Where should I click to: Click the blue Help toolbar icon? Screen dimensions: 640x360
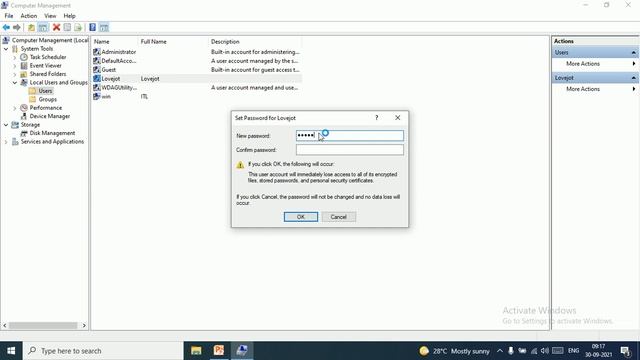pyautogui.click(x=93, y=27)
